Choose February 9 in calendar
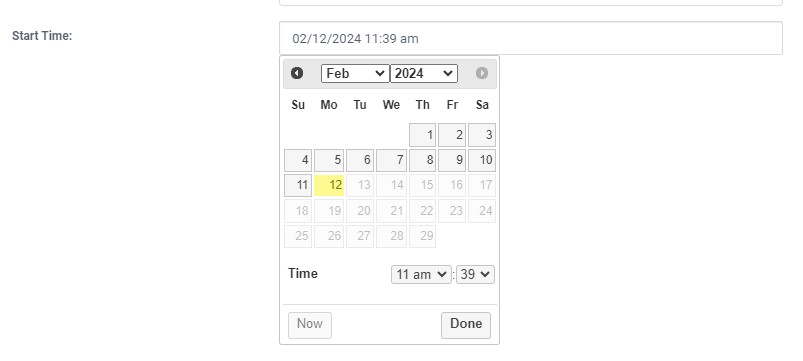This screenshot has width=803, height=361. pyautogui.click(x=452, y=160)
